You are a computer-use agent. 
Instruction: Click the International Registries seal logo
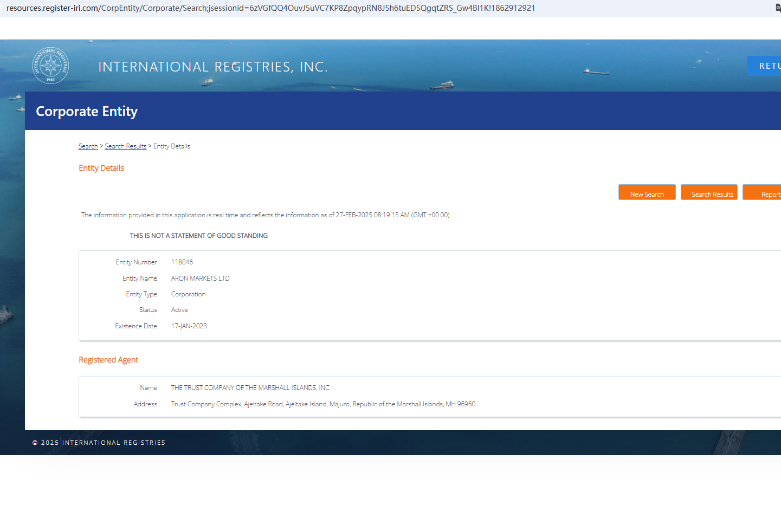50,66
